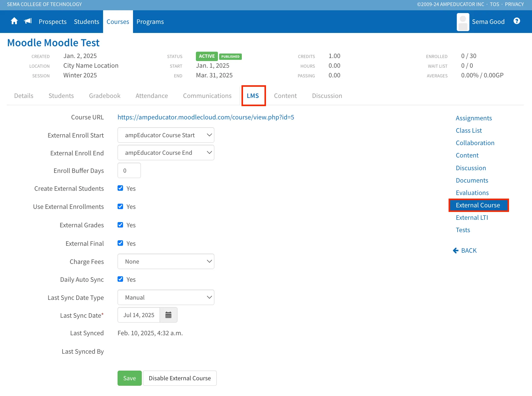Open Prospects in the top navigation
532x396 pixels.
[53, 22]
